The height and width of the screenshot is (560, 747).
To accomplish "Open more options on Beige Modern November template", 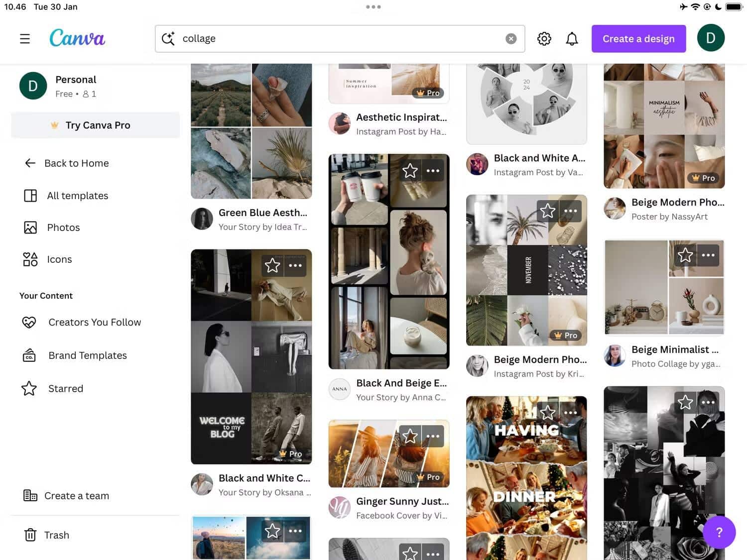I will point(570,211).
